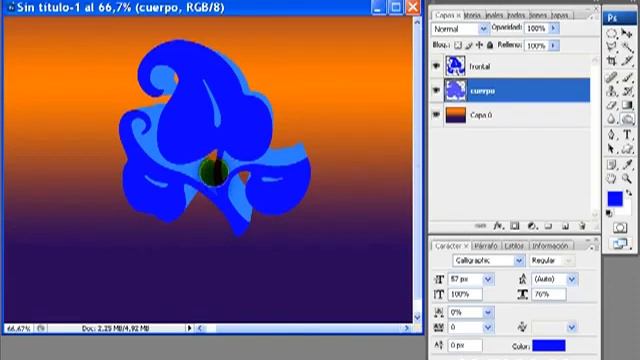Viewport: 640px width, 360px height.
Task: Hide the cuerpo layer eye icon
Action: (436, 90)
